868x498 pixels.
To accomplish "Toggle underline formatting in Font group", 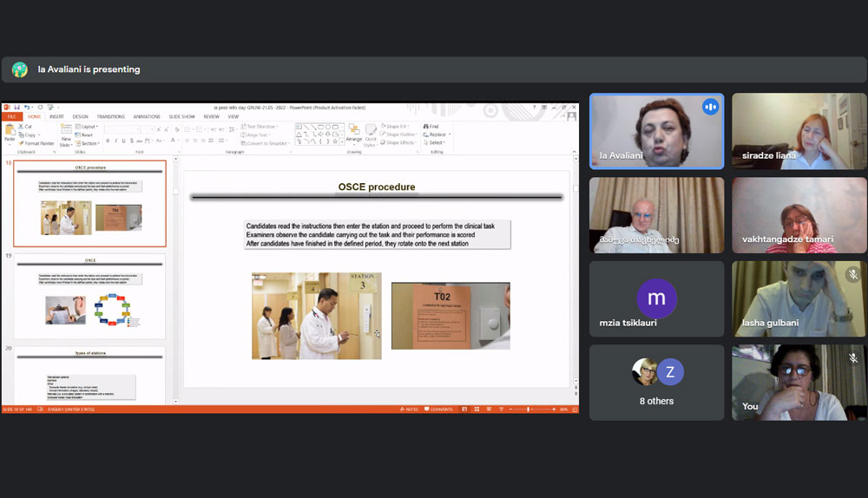I will pos(124,141).
